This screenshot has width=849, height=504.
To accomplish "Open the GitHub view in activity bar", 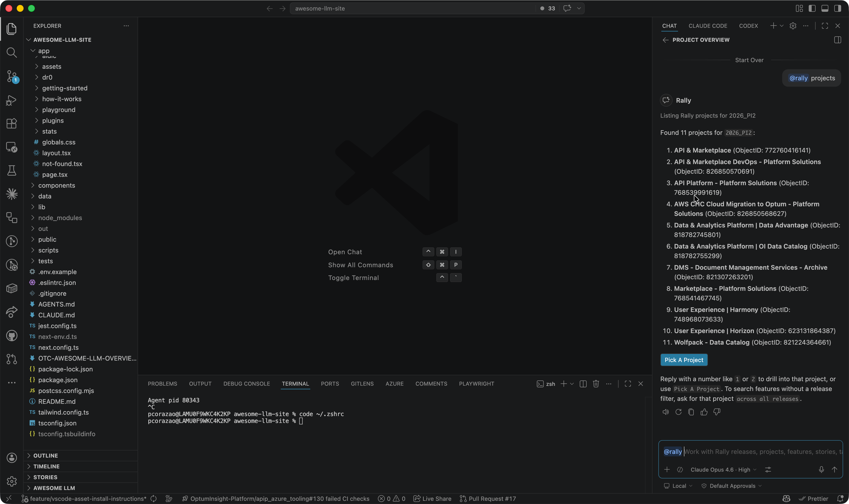I will [12, 336].
